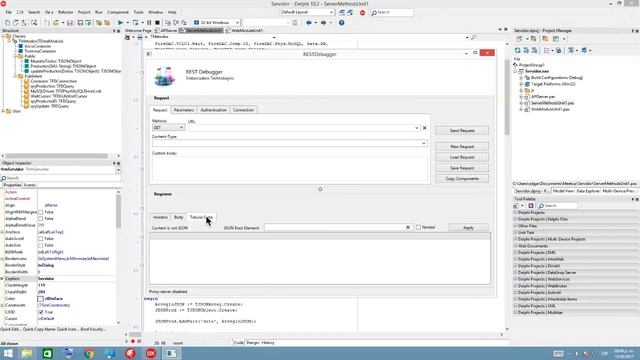Click inside the Custom body text area

290,169
